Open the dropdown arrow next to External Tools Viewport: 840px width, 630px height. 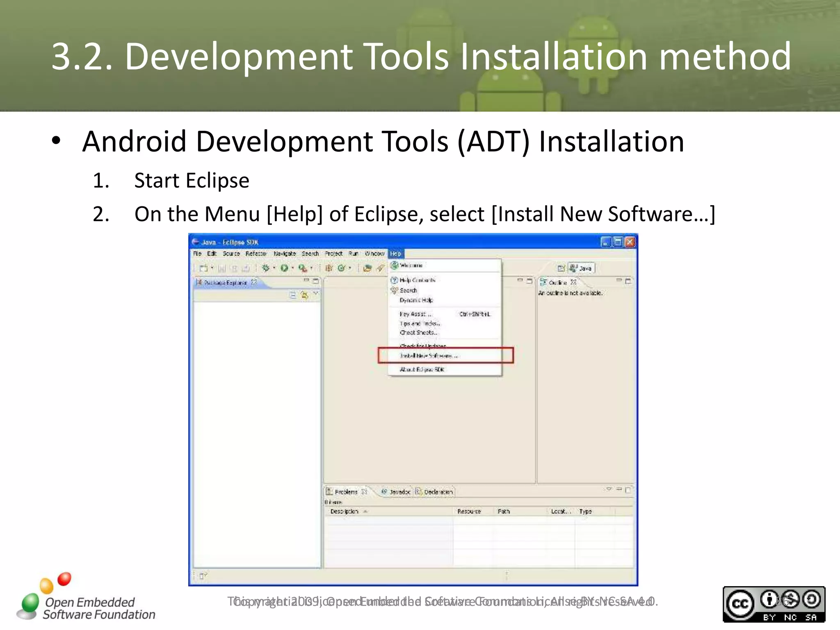[x=311, y=268]
